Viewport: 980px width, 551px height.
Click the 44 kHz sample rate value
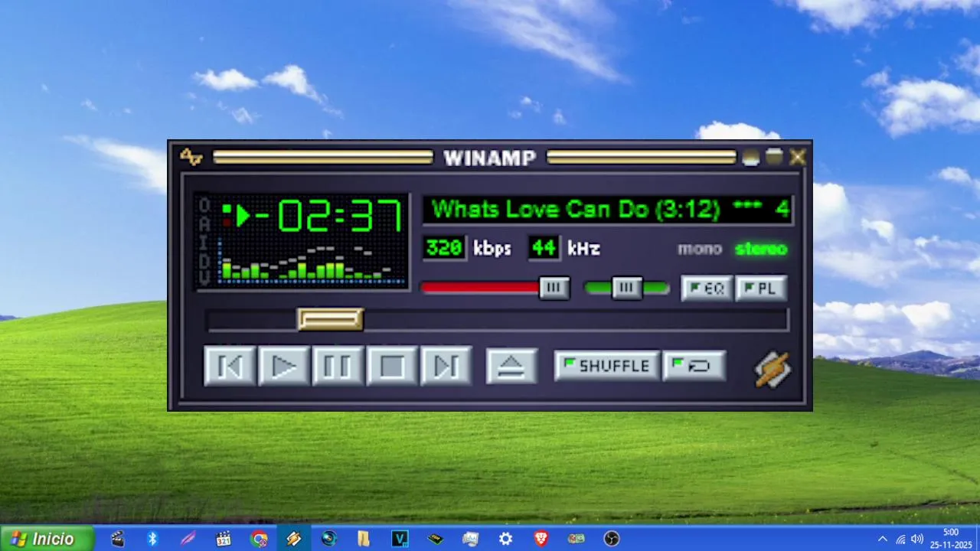[x=544, y=248]
